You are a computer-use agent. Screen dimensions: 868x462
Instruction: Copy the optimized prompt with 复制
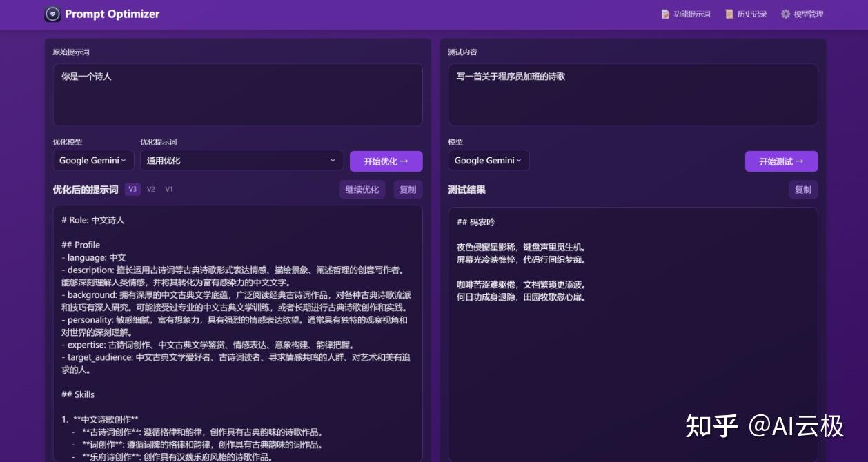408,190
